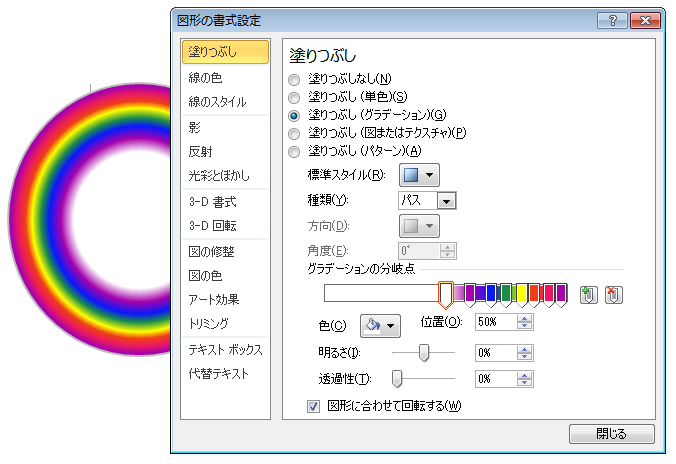Open the paint bucket color picker
The image size is (676, 464).
click(380, 326)
